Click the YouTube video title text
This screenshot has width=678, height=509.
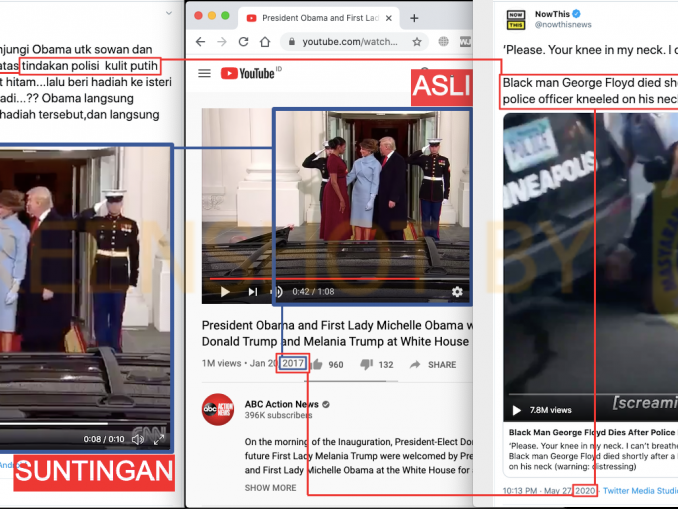(337, 333)
